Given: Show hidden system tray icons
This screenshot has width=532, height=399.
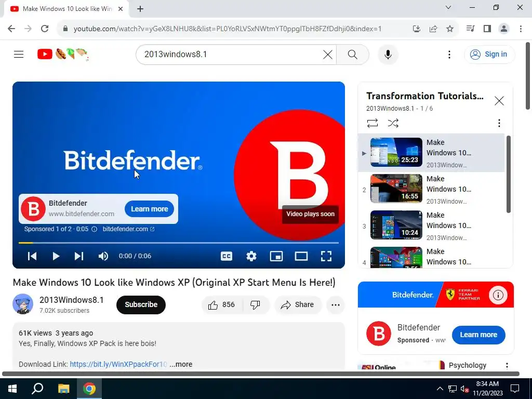Looking at the screenshot, I should [440, 389].
